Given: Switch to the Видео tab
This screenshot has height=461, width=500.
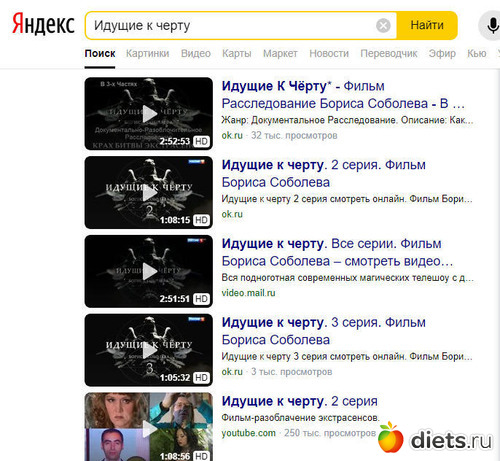Looking at the screenshot, I should click(x=196, y=53).
